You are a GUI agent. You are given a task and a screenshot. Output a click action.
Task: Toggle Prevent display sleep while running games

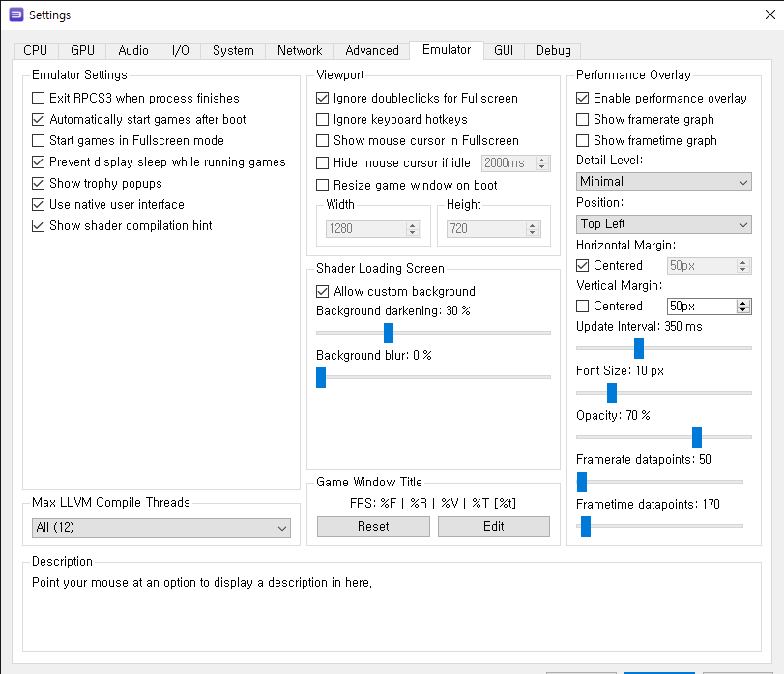[159, 162]
